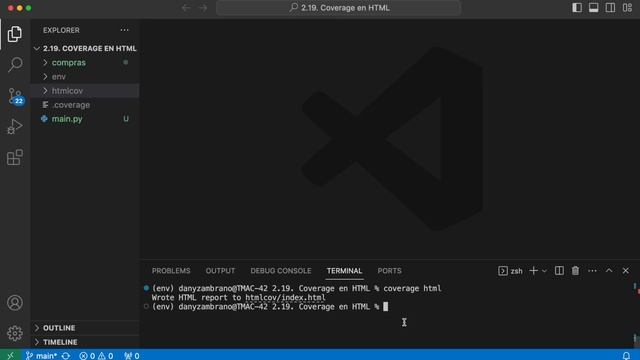Switch to the Output tab

[x=220, y=271]
